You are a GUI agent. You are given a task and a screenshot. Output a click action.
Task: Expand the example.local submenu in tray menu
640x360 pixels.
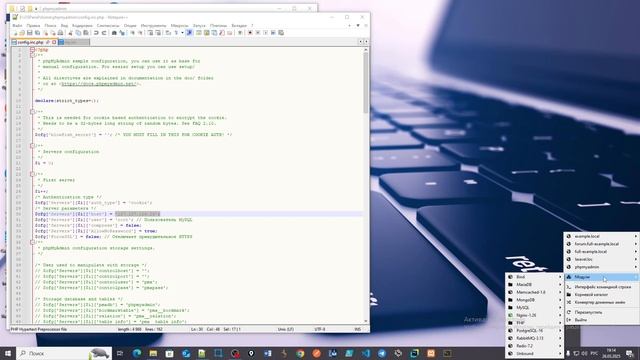[x=601, y=236]
